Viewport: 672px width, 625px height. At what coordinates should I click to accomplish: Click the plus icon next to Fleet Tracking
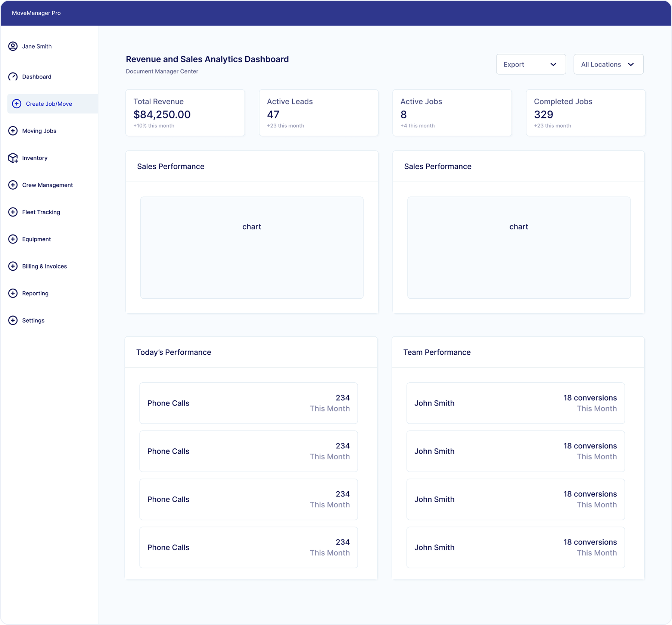pos(13,212)
